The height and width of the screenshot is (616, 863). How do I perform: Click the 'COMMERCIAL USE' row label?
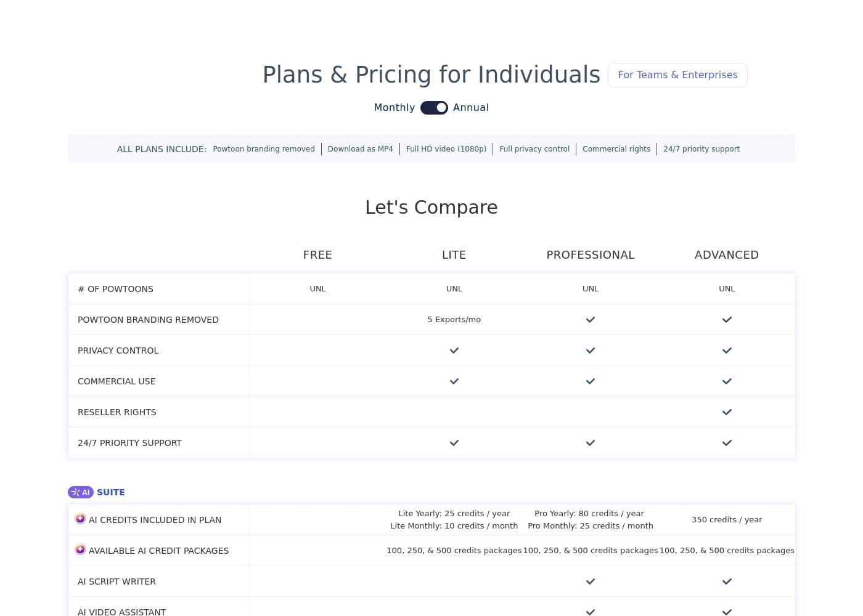117,381
